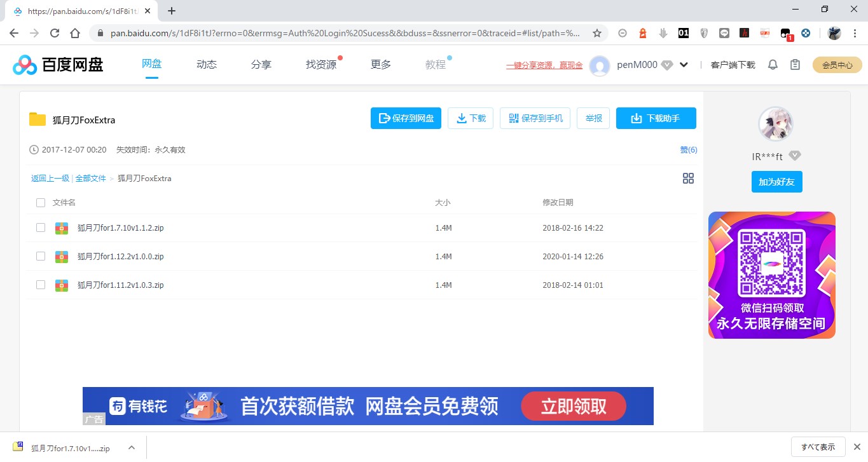Click the notification bell icon
868x462 pixels.
point(773,65)
